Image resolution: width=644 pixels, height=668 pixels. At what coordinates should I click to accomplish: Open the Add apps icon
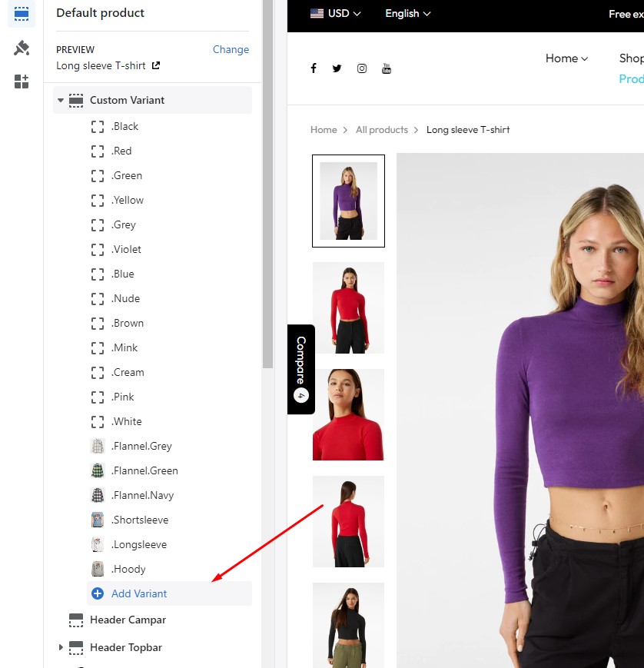point(22,81)
